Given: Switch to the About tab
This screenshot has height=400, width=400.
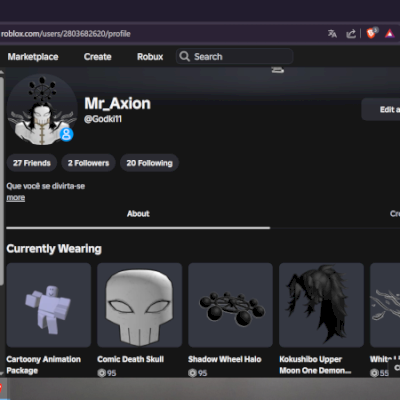Looking at the screenshot, I should pos(138,214).
